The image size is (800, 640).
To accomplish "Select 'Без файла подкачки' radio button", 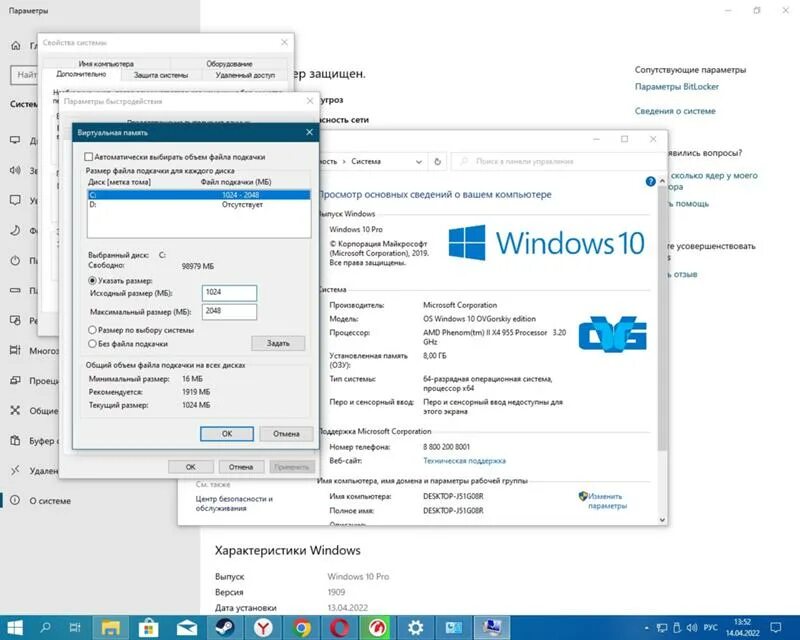I will pyautogui.click(x=92, y=343).
